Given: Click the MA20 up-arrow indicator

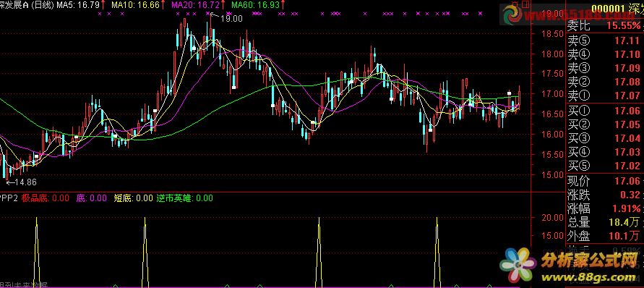Looking at the screenshot, I should pyautogui.click(x=223, y=4).
